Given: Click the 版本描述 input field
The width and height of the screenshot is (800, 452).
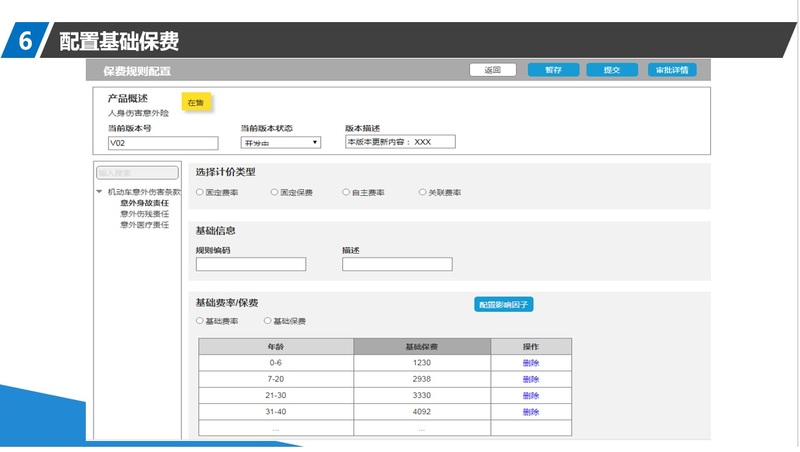Looking at the screenshot, I should (400, 142).
